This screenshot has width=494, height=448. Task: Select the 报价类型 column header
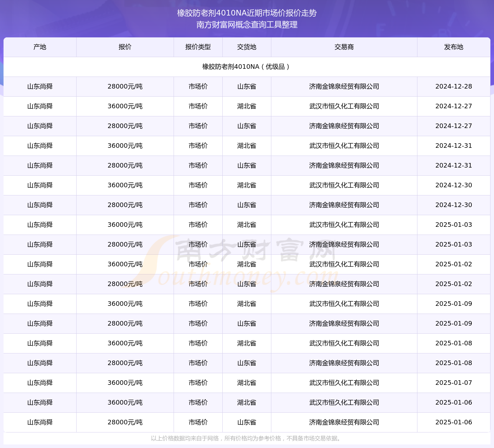(x=198, y=47)
